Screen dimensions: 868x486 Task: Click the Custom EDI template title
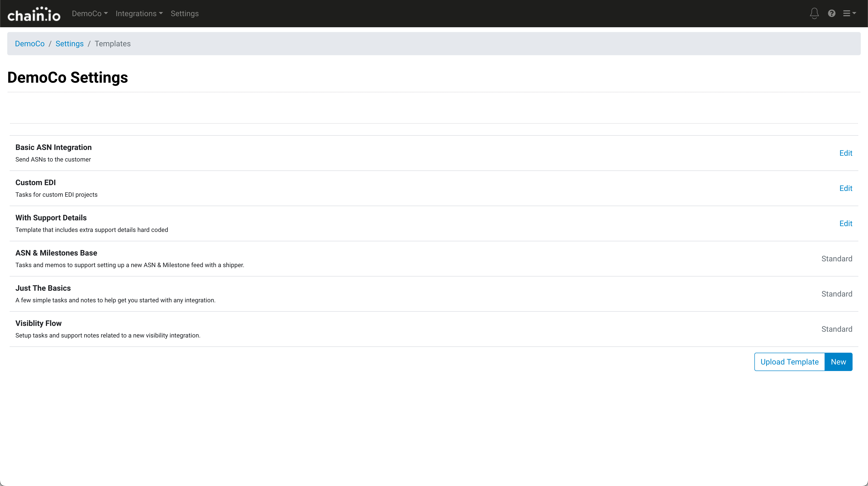[36, 182]
